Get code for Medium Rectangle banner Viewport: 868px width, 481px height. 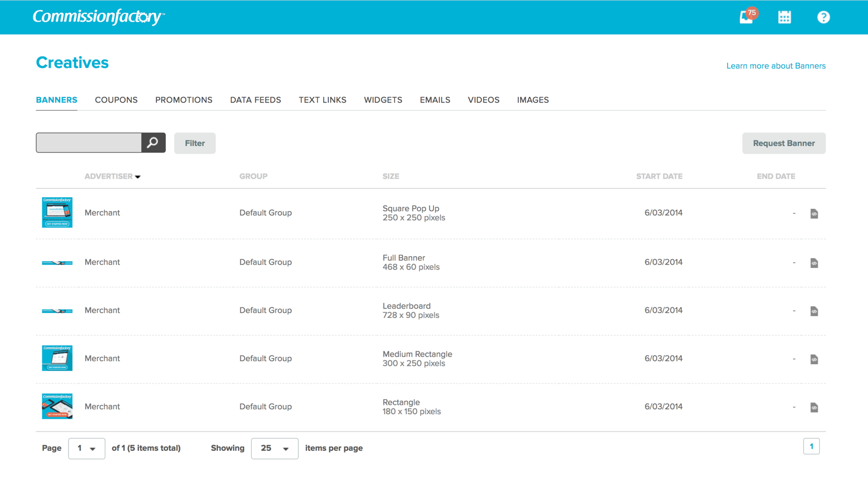pyautogui.click(x=814, y=359)
